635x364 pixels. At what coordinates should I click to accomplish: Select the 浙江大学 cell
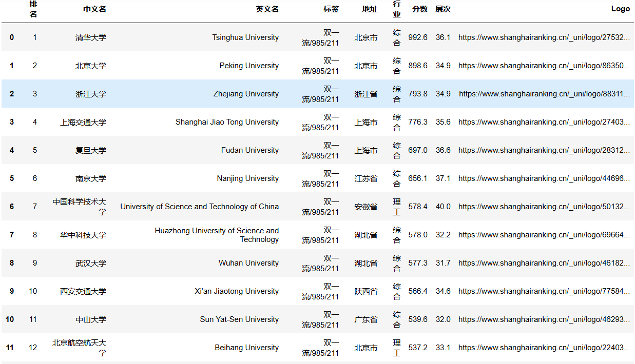click(91, 94)
